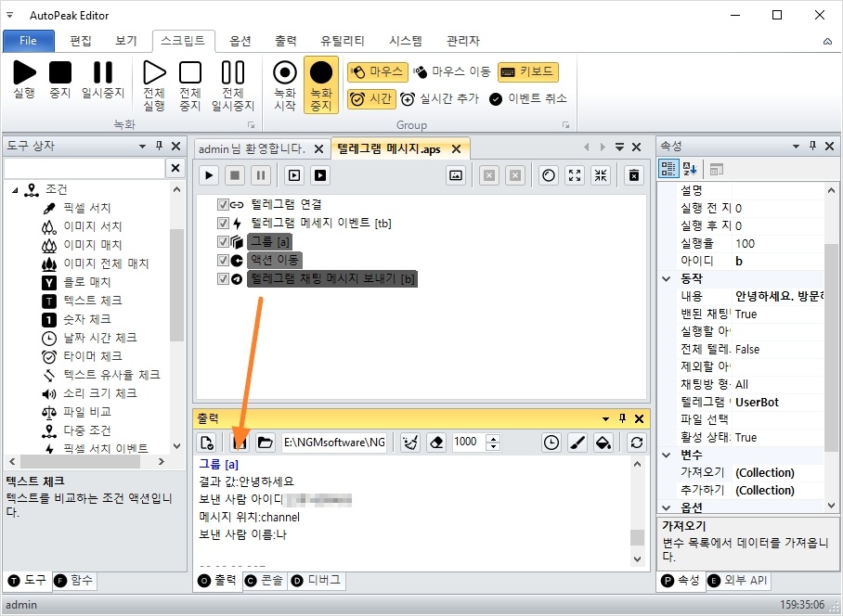The height and width of the screenshot is (616, 843).
Task: Show properties categorized view icon
Action: tap(668, 169)
